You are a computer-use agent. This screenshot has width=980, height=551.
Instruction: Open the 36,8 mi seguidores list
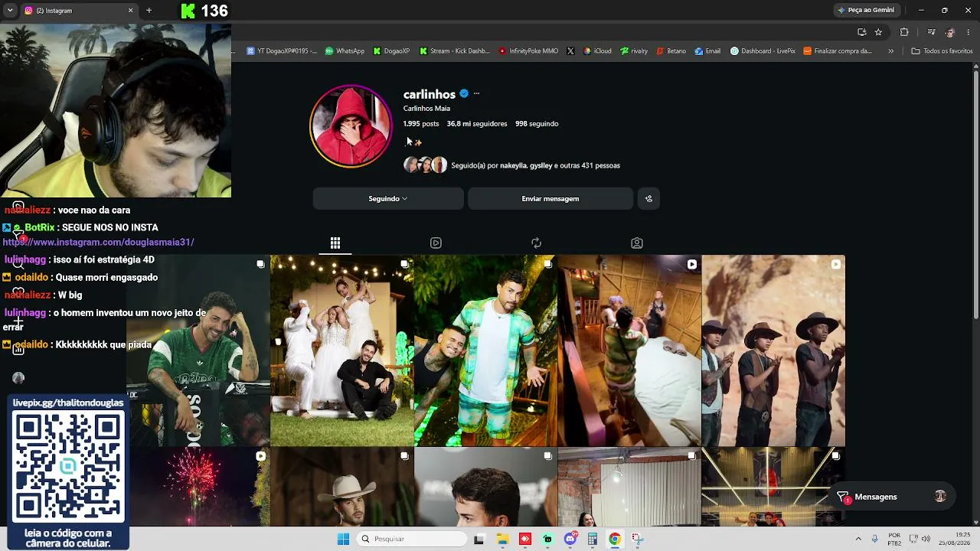(x=477, y=124)
